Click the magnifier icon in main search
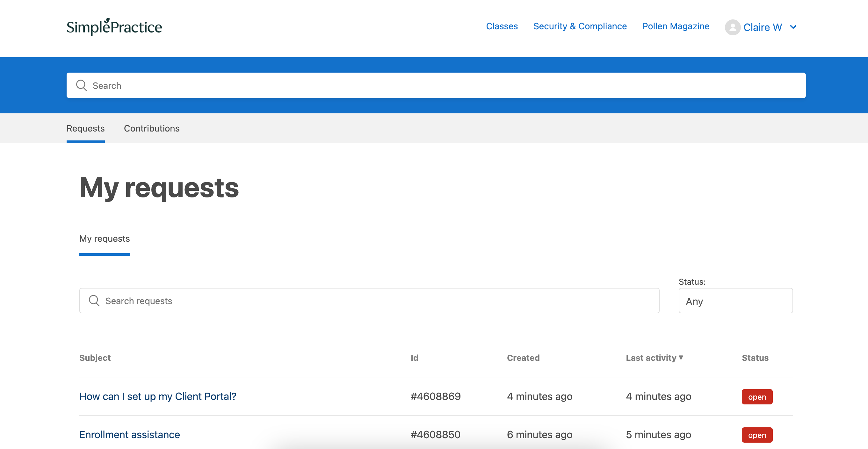 81,86
